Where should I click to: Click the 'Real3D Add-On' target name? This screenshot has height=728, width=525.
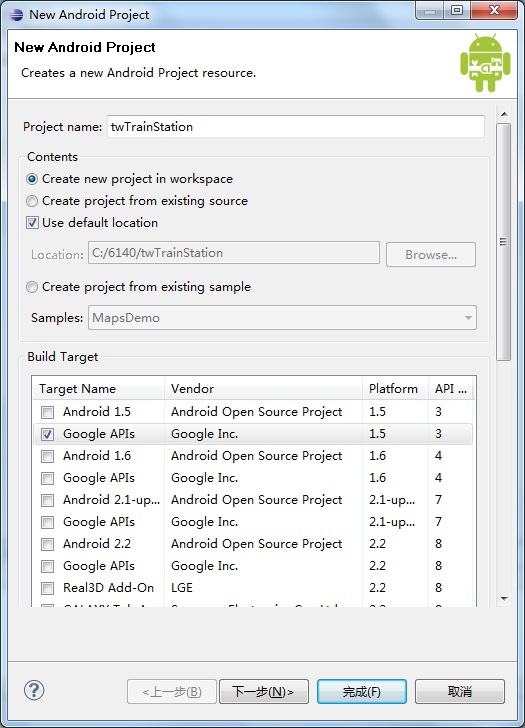tap(108, 588)
